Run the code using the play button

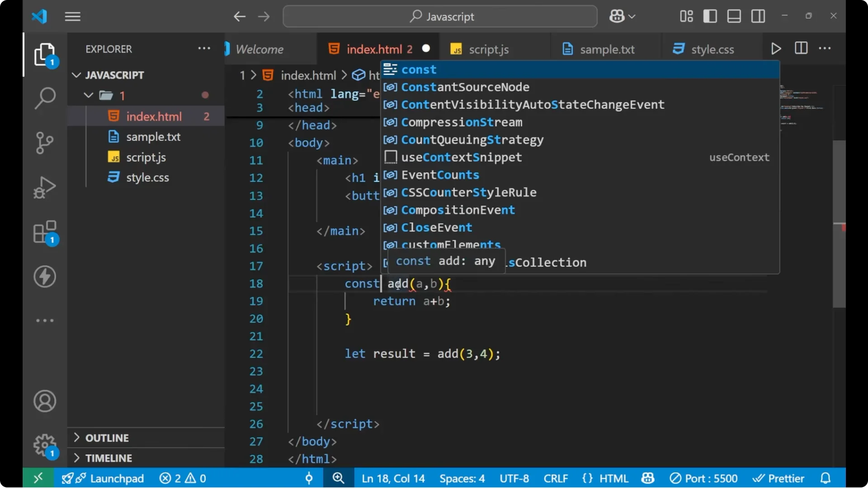pos(776,48)
